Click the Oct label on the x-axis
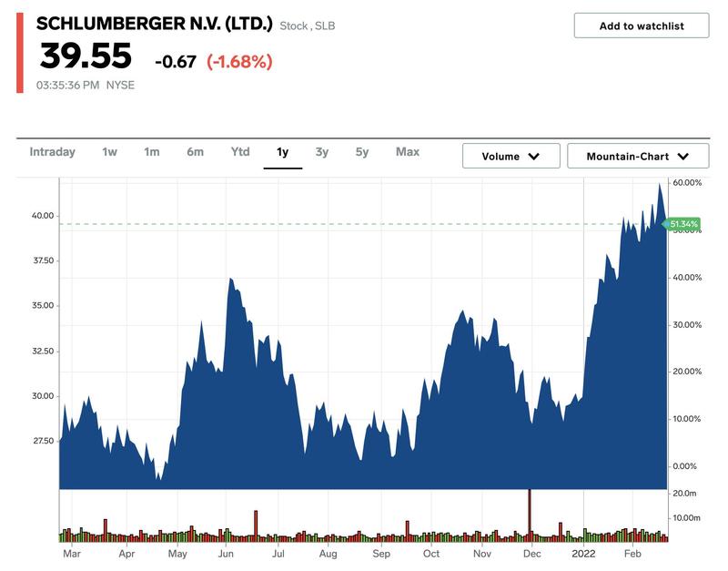This screenshot has width=728, height=571. 430,554
